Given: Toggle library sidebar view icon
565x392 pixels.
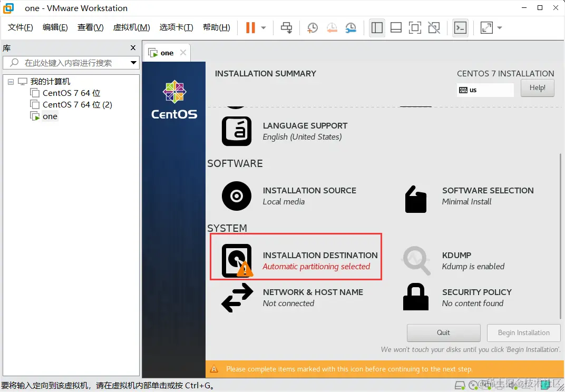Looking at the screenshot, I should click(x=377, y=28).
